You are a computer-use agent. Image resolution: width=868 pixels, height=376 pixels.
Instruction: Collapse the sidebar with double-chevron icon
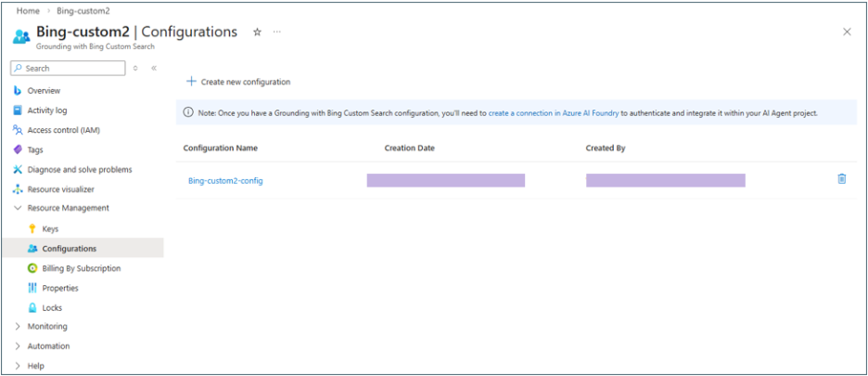coord(154,68)
